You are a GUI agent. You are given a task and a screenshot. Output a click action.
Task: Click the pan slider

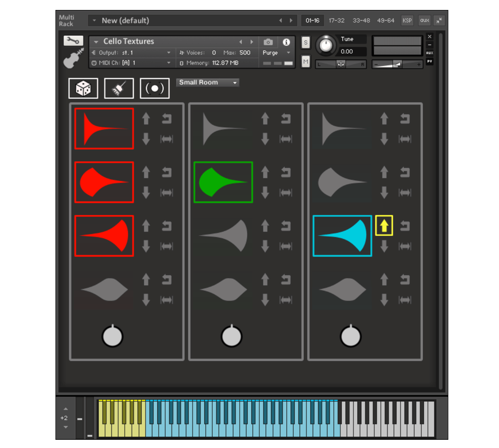tap(340, 64)
